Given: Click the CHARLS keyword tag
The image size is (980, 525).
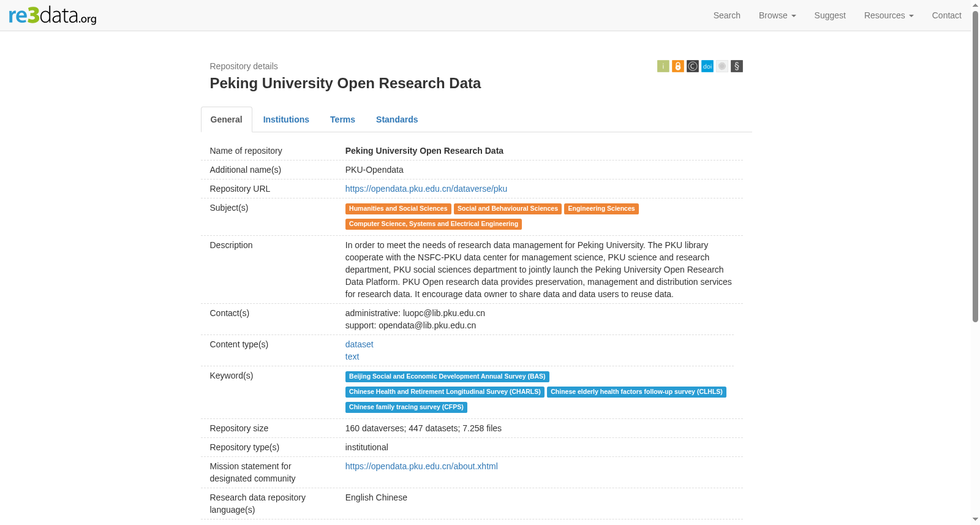Looking at the screenshot, I should point(445,392).
